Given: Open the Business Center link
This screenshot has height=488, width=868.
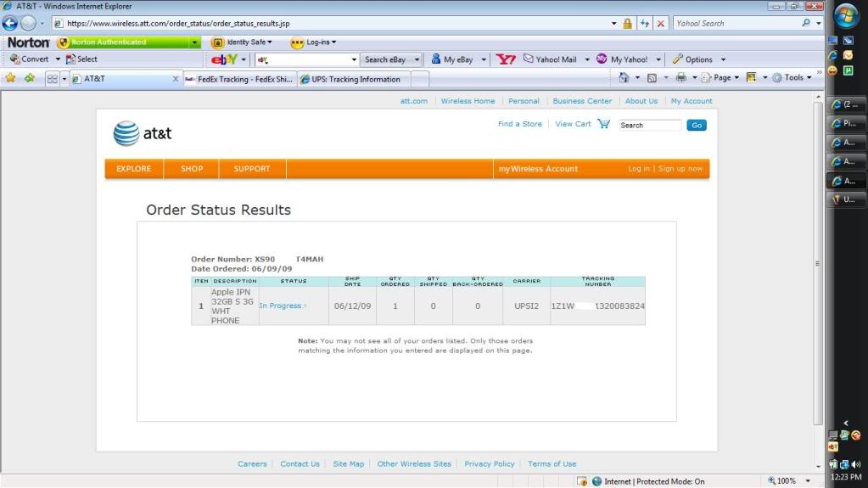Looking at the screenshot, I should pyautogui.click(x=582, y=101).
